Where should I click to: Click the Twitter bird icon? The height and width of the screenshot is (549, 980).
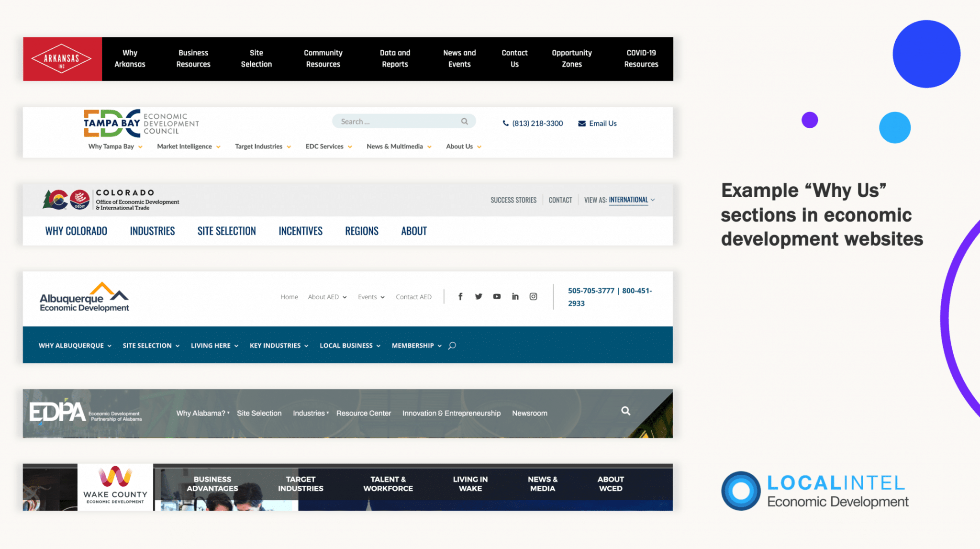pyautogui.click(x=479, y=297)
